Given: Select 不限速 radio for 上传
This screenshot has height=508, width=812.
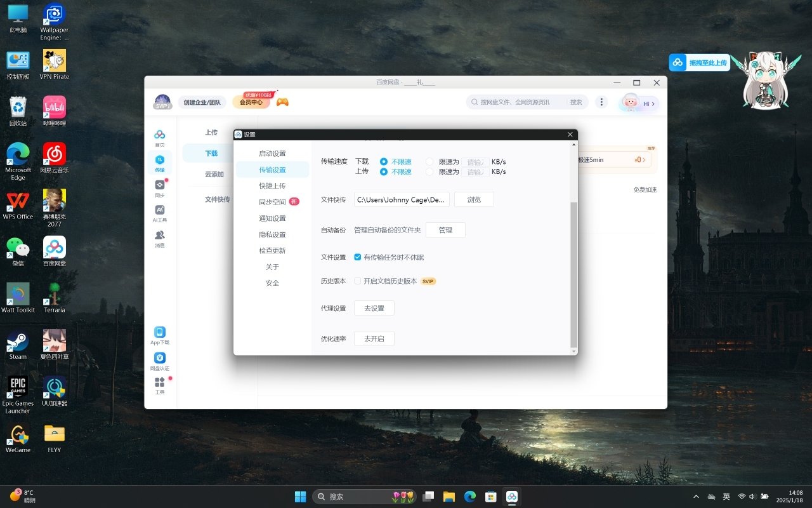Looking at the screenshot, I should point(384,172).
